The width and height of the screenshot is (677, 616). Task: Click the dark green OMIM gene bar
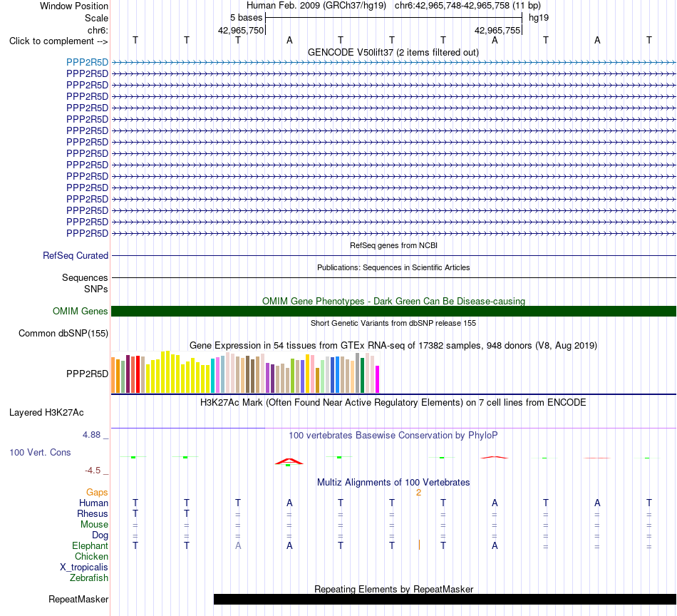pyautogui.click(x=393, y=311)
